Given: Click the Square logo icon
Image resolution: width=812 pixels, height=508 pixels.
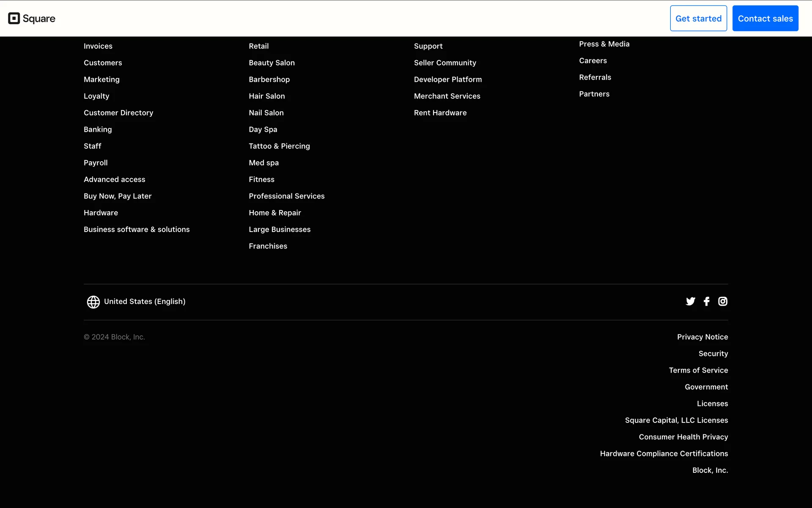Looking at the screenshot, I should click(14, 18).
